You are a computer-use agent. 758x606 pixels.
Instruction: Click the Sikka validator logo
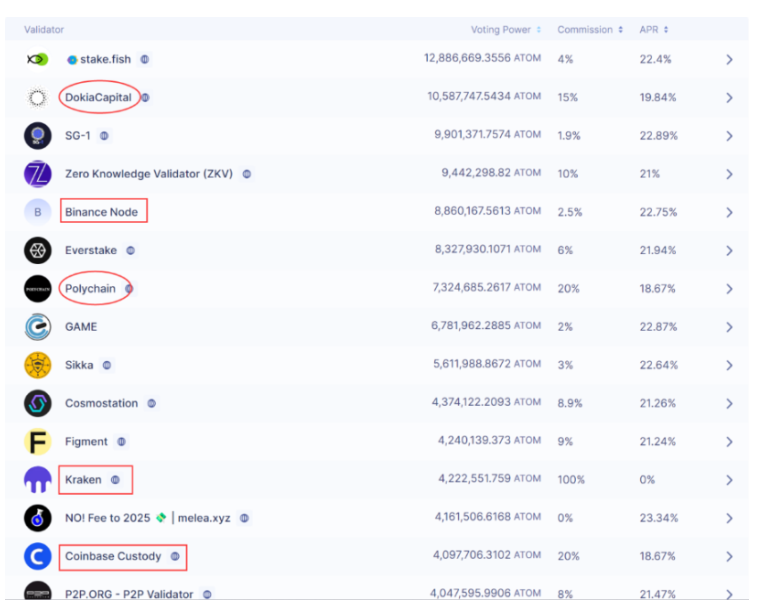[38, 365]
